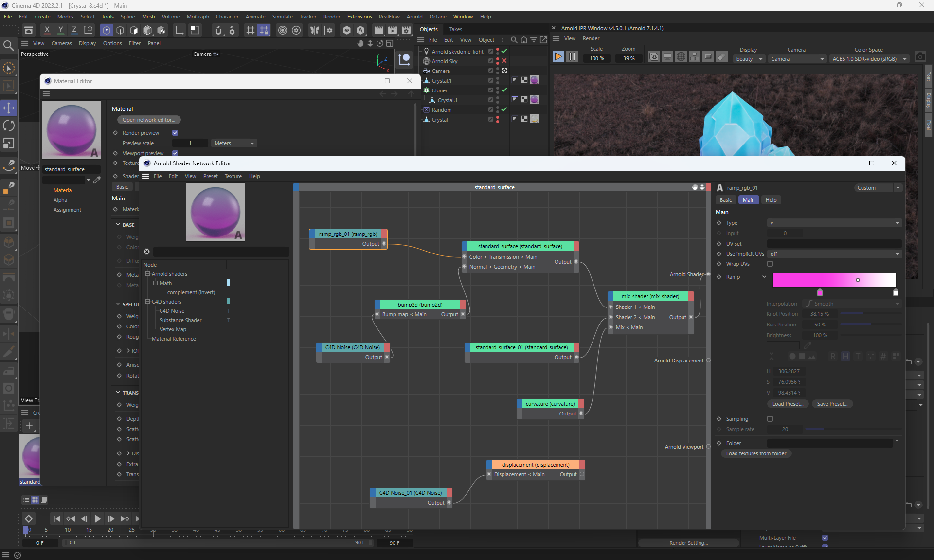
Task: Collapse Arnold shaders tree node
Action: [147, 274]
